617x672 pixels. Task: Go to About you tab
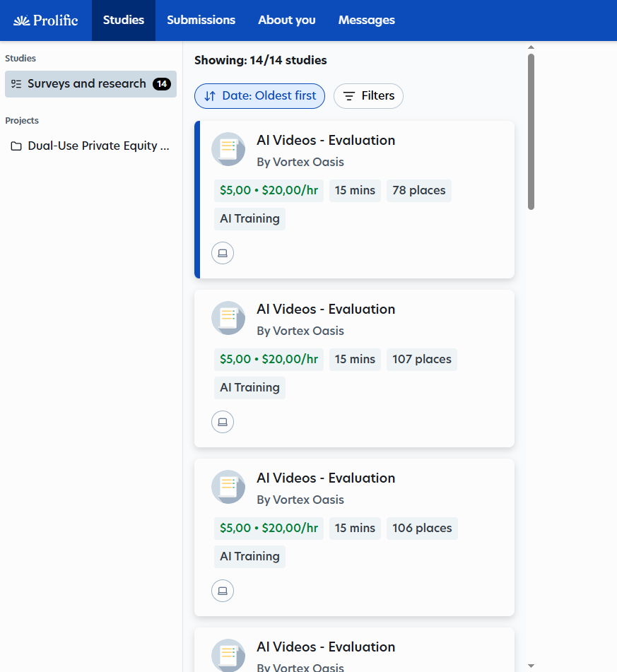point(287,20)
